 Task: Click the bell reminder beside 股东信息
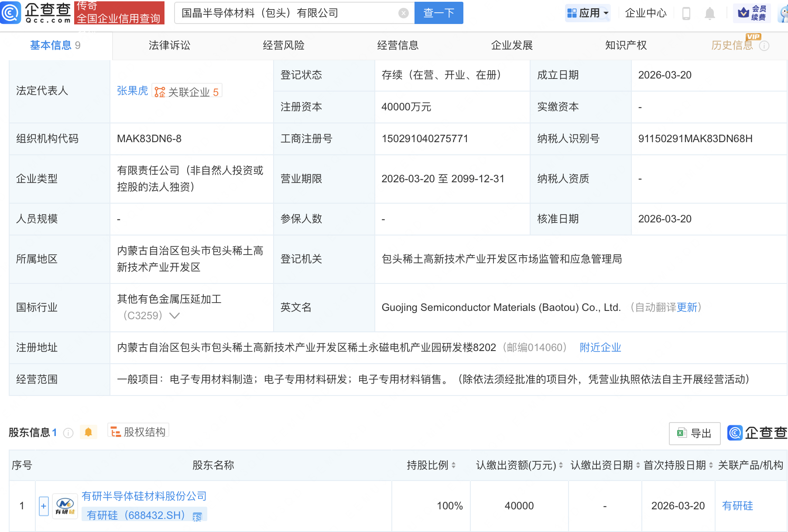coord(88,431)
